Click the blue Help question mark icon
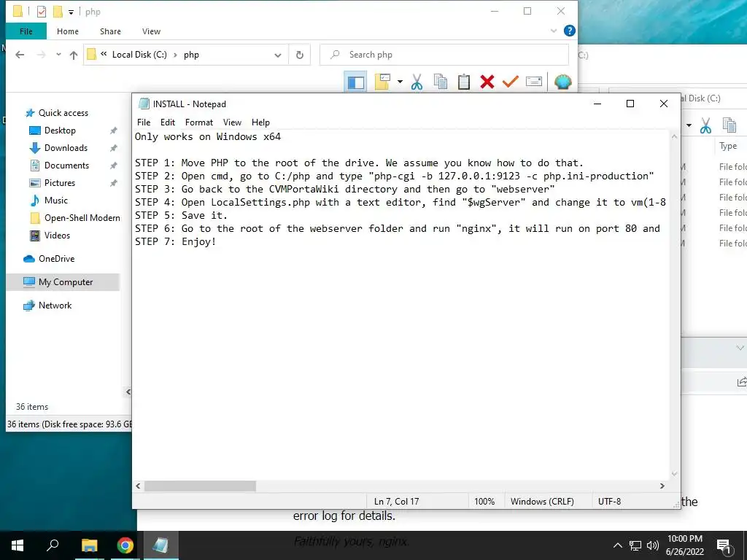Viewport: 747px width, 560px height. pos(569,31)
